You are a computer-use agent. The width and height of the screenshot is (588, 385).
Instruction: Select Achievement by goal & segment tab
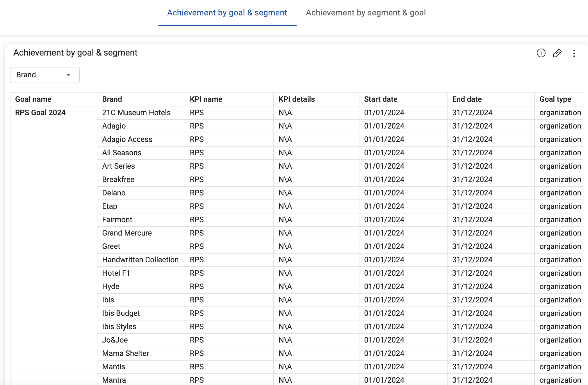point(227,13)
